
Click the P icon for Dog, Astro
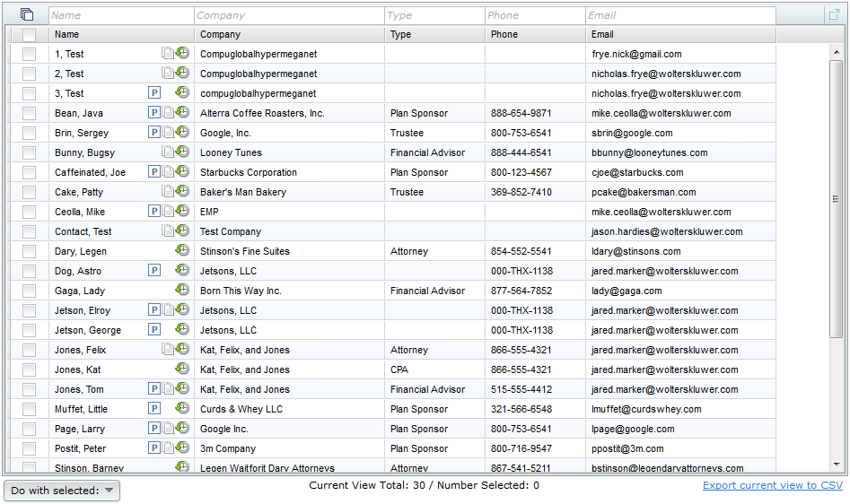[x=154, y=270]
